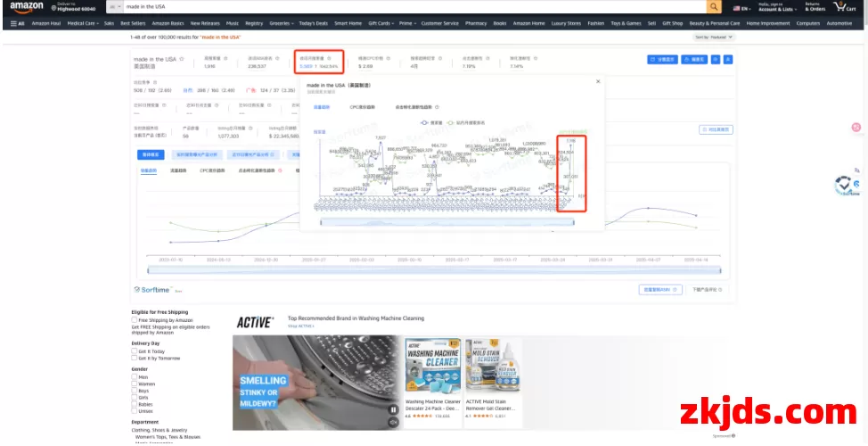Open Amazon Haul in nav bar

(x=46, y=24)
